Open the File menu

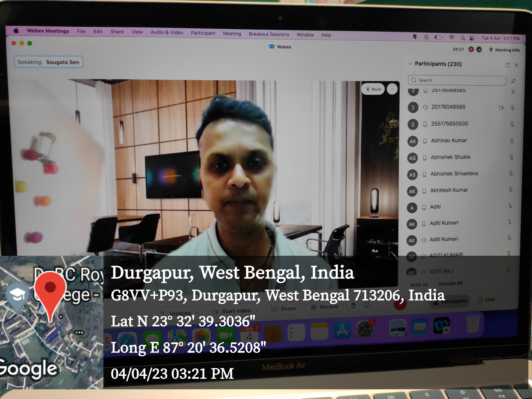click(81, 31)
